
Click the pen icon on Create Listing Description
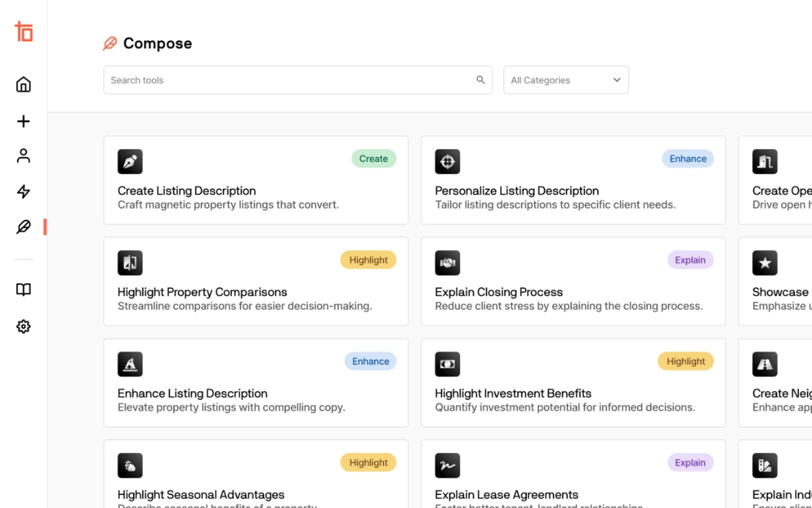[x=130, y=162]
